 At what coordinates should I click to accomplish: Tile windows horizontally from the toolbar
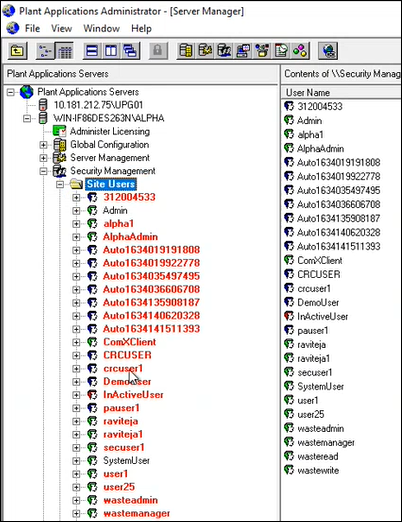click(92, 51)
